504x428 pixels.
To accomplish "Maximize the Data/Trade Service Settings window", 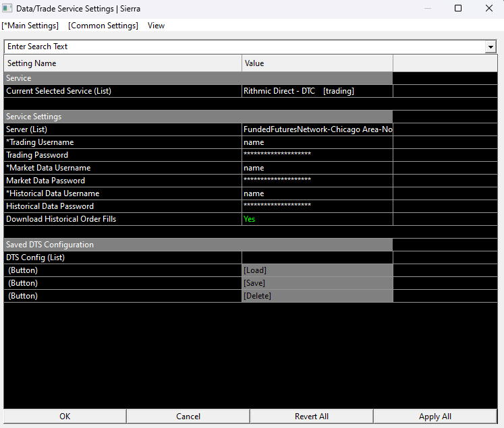I will [x=458, y=8].
